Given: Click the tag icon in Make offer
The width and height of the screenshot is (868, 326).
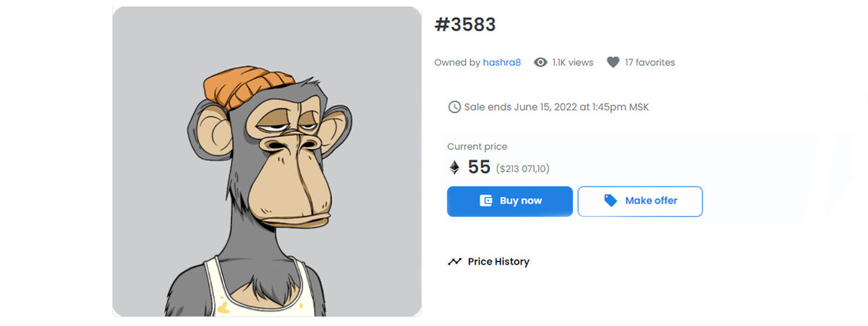Looking at the screenshot, I should (610, 201).
